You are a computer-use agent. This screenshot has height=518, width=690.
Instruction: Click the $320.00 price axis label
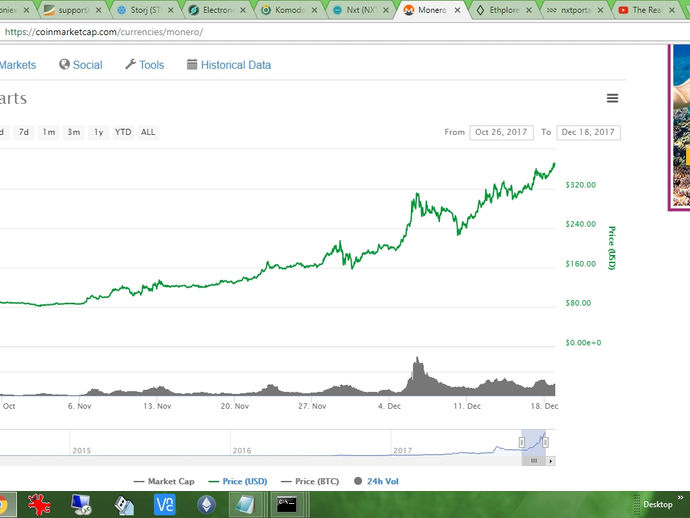pyautogui.click(x=581, y=185)
